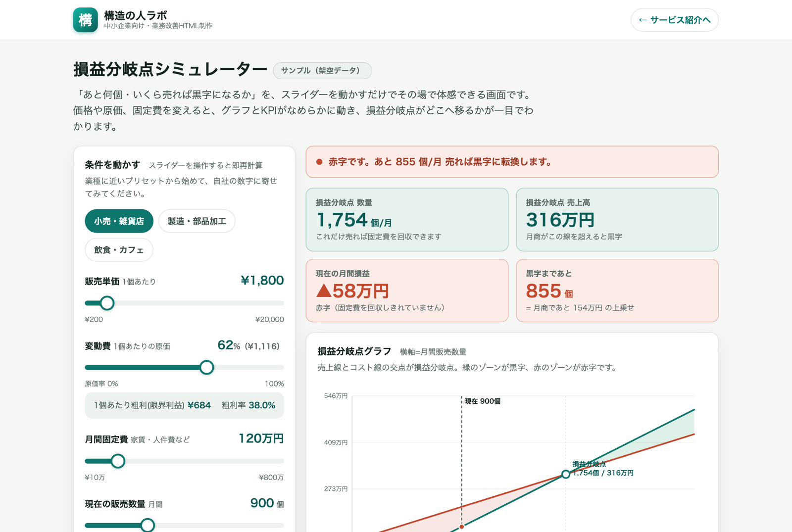This screenshot has height=532, width=792.
Task: Click the サンプル（架空データ） badge
Action: [322, 70]
